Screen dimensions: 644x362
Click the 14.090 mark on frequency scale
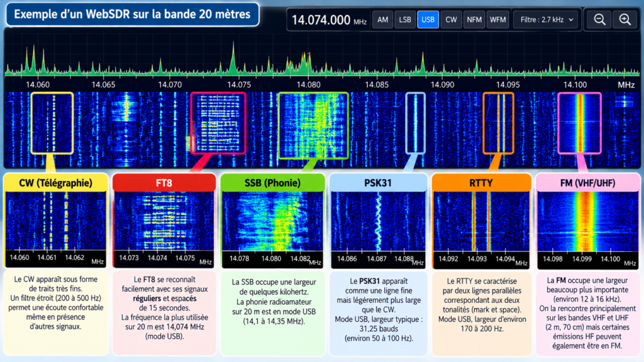(442, 85)
